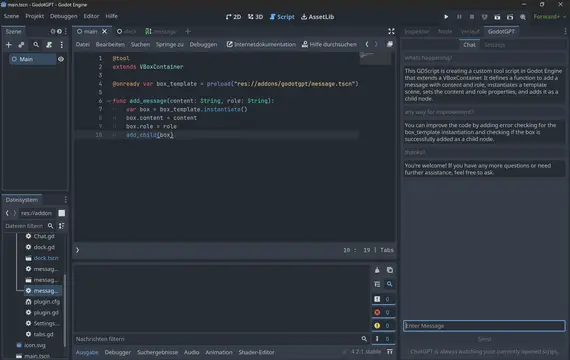Open the Shader-Editor bottom tab

256,352
